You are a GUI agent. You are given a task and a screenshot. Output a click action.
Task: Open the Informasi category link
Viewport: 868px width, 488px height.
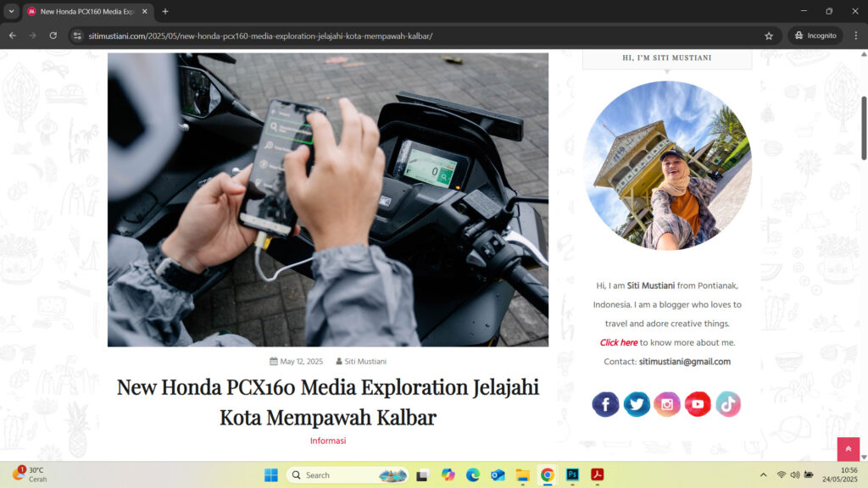pos(328,441)
